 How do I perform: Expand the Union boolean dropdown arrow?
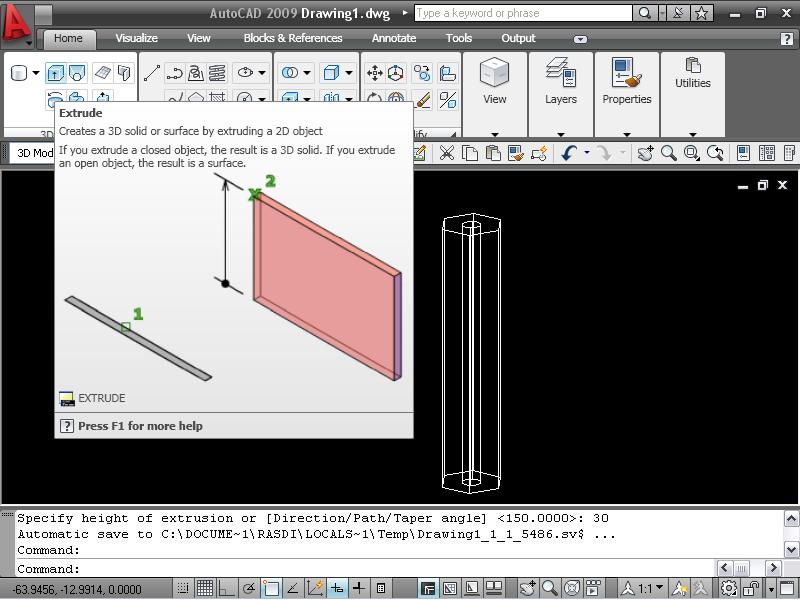[307, 73]
